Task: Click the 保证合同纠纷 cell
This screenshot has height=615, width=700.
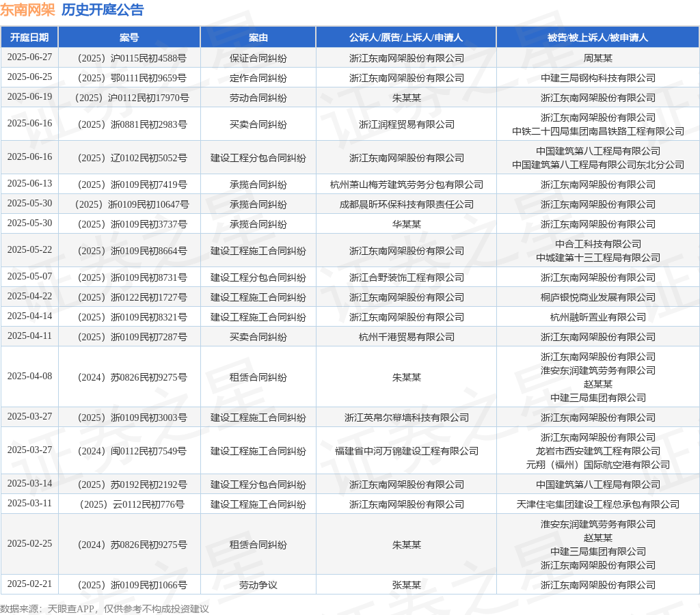Action: click(258, 58)
